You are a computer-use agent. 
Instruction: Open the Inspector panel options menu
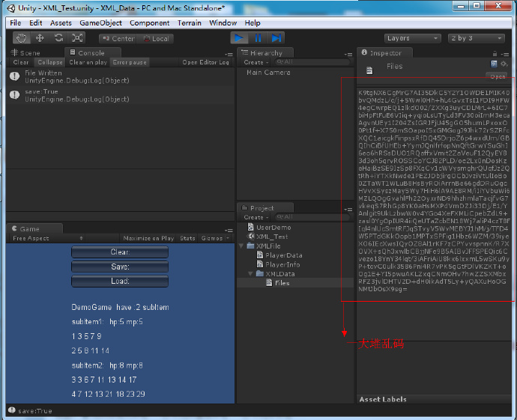pos(505,55)
